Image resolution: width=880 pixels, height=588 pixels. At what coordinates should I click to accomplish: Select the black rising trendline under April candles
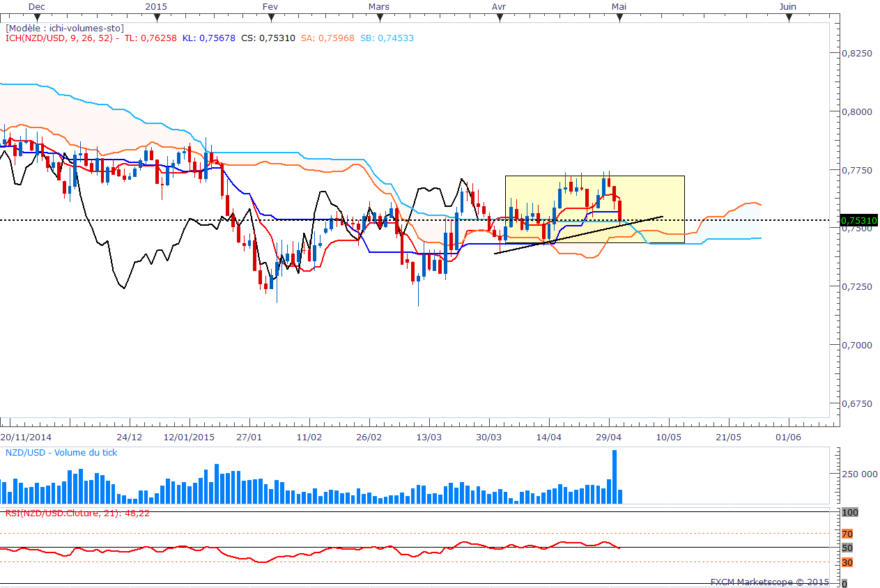(578, 235)
